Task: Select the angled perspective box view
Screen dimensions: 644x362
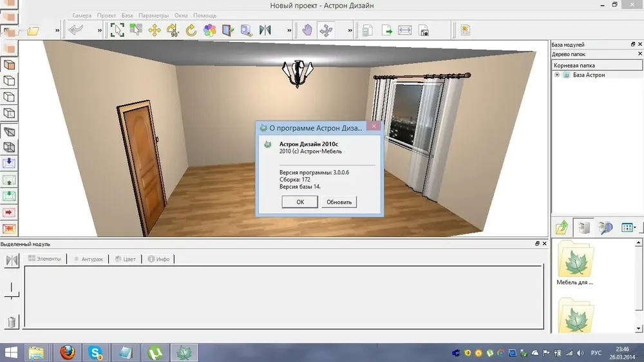Action: tap(9, 131)
